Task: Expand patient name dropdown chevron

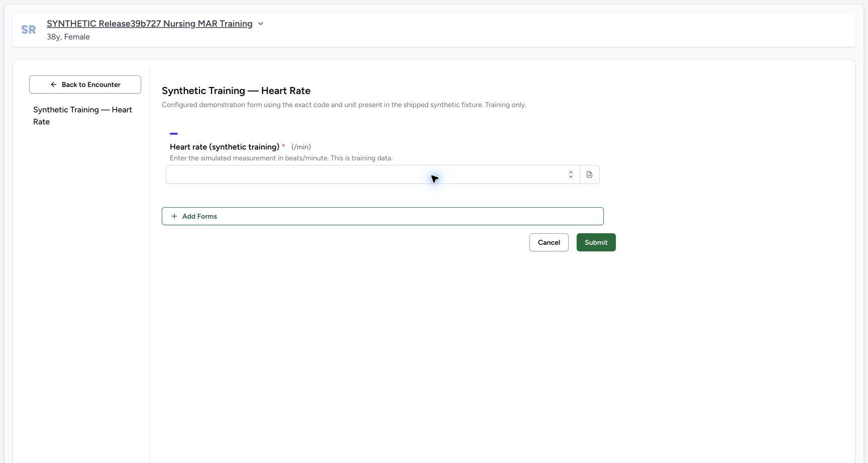Action: 261,24
